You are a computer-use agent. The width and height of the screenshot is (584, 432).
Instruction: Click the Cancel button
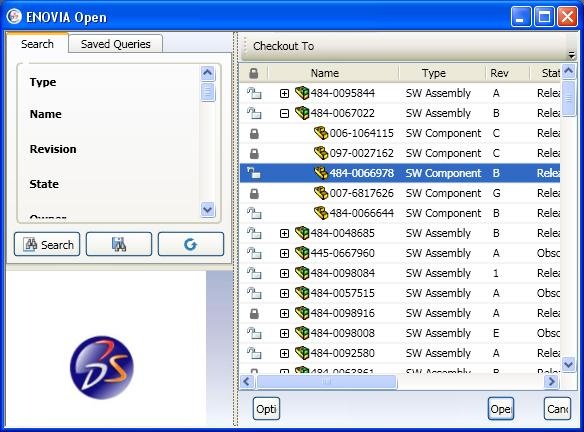(557, 409)
